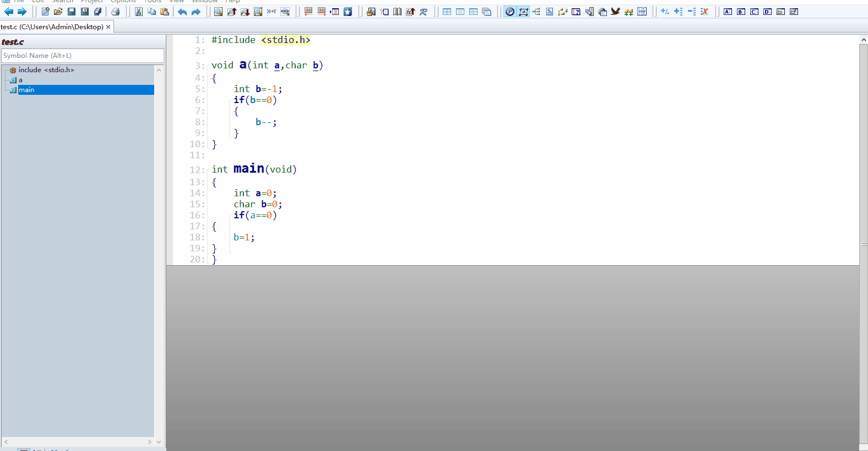The width and height of the screenshot is (868, 451).
Task: Click the yellow folder layout icon
Action: click(780, 12)
